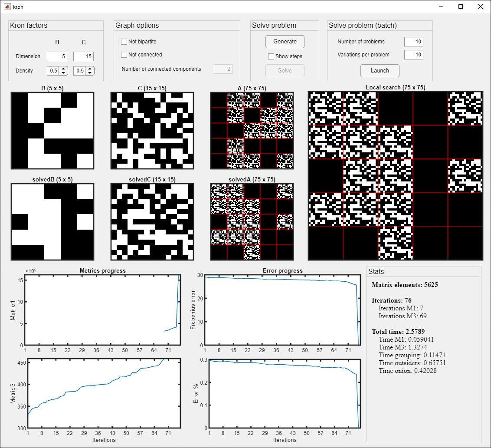Click 'Time M3: 1.3274' line

tap(403, 347)
